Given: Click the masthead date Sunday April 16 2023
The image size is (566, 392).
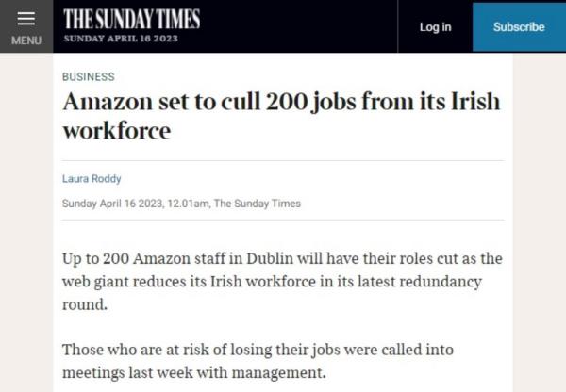Looking at the screenshot, I should [121, 39].
